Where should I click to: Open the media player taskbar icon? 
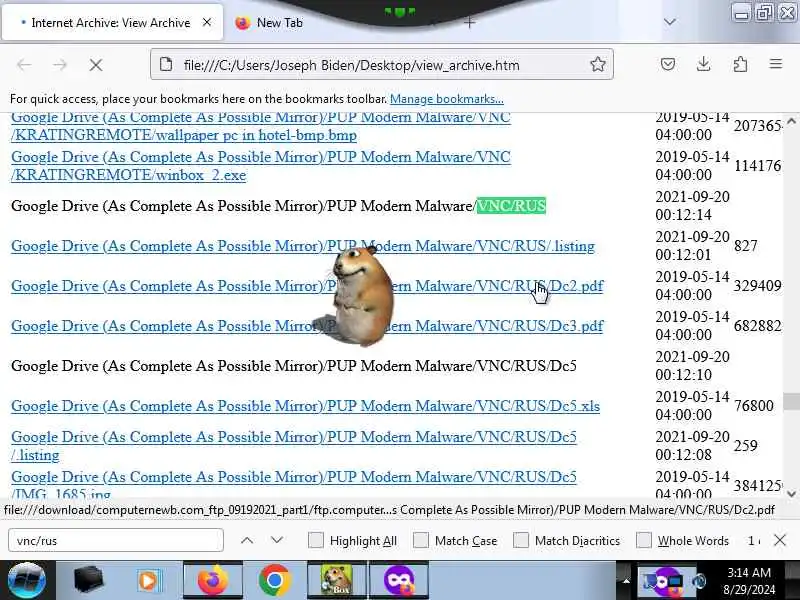pos(148,581)
